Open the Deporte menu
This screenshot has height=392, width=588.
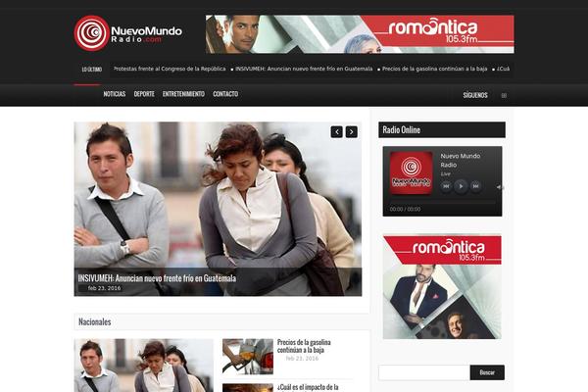pos(144,94)
